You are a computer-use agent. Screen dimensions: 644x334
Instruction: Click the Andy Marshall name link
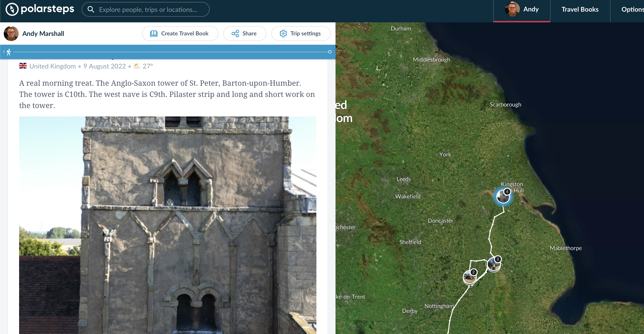(43, 34)
